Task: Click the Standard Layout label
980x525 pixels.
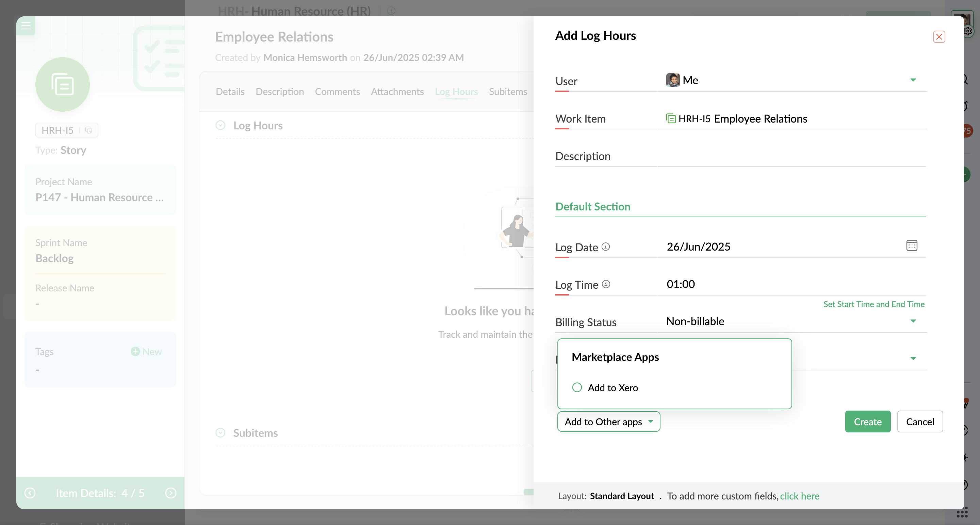Action: point(622,496)
